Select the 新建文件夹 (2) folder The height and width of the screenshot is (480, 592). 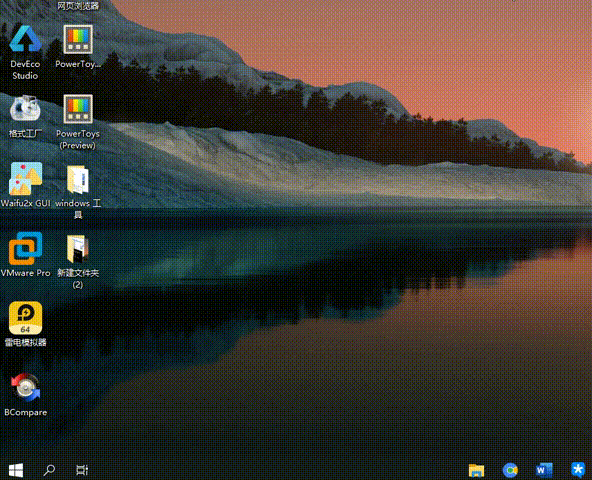pos(78,248)
